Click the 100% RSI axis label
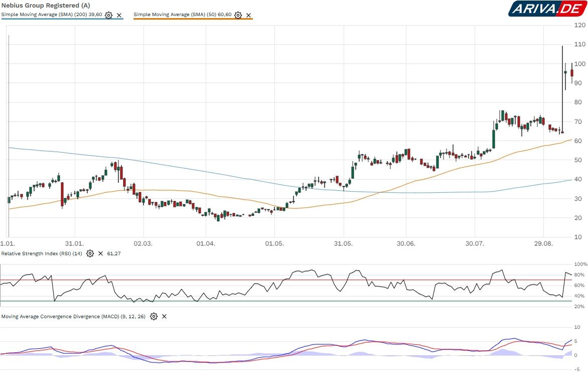The width and height of the screenshot is (588, 372). [581, 264]
